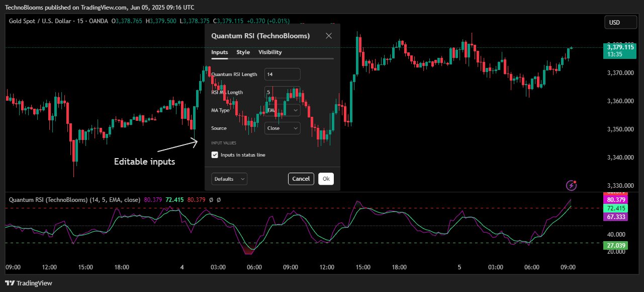
Task: Confirm settings with the Ok button
Action: pyautogui.click(x=326, y=179)
